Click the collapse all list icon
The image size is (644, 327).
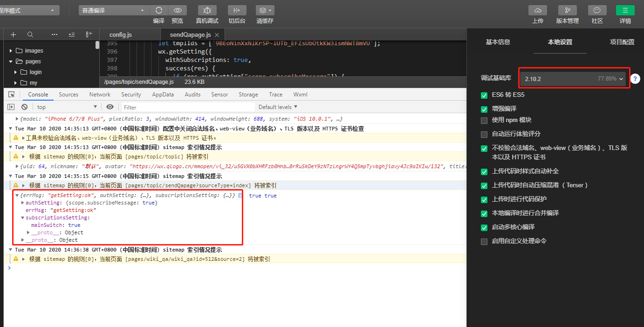point(72,34)
